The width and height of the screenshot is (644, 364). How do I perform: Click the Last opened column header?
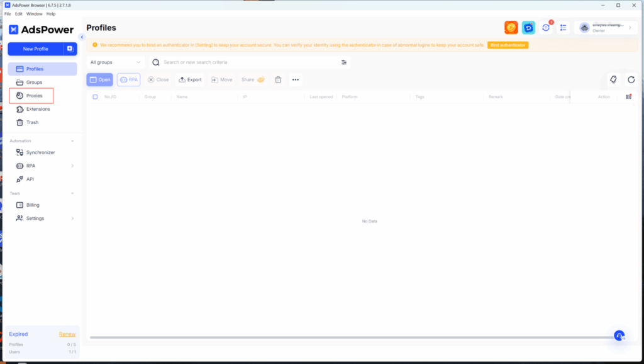[321, 97]
